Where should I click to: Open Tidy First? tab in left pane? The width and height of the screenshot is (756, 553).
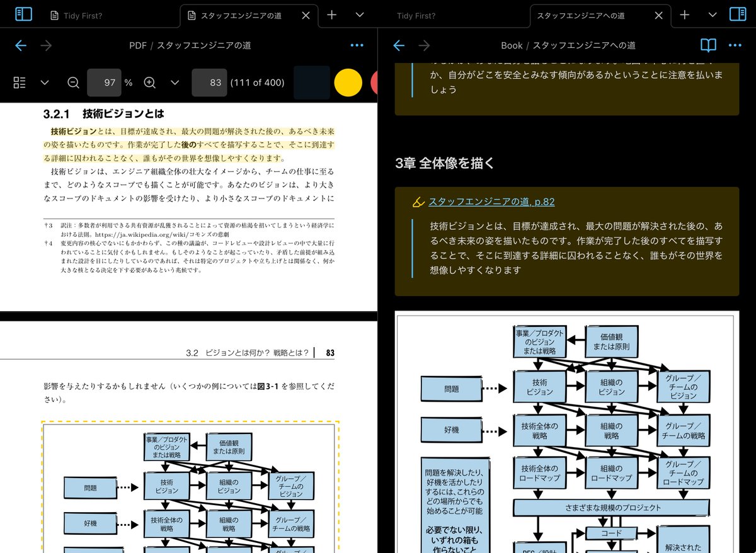coord(76,15)
